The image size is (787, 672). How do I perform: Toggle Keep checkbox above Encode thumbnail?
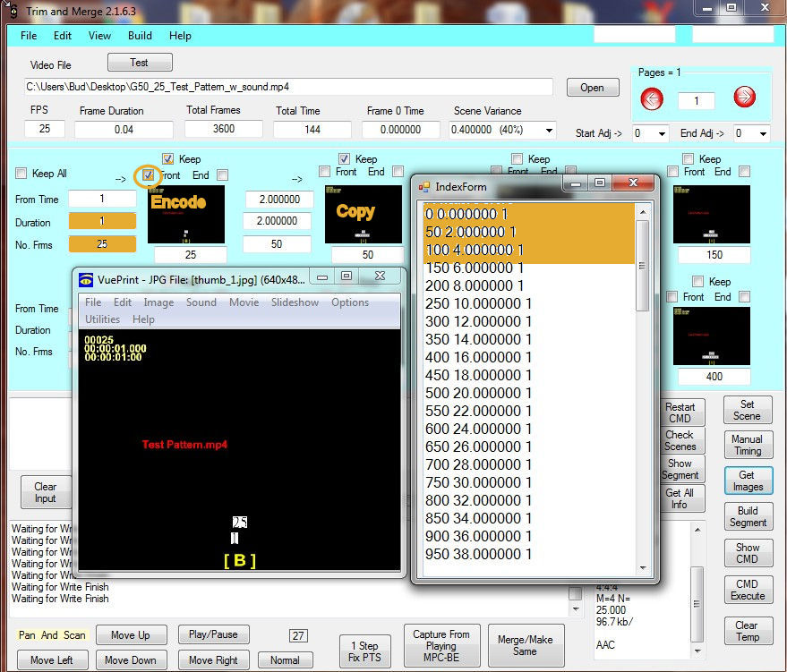click(x=168, y=159)
